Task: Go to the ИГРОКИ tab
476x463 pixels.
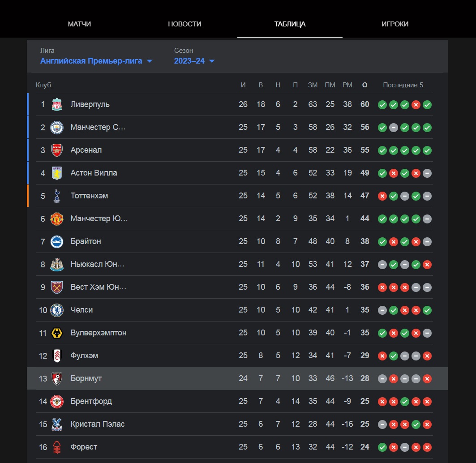Action: (x=395, y=24)
